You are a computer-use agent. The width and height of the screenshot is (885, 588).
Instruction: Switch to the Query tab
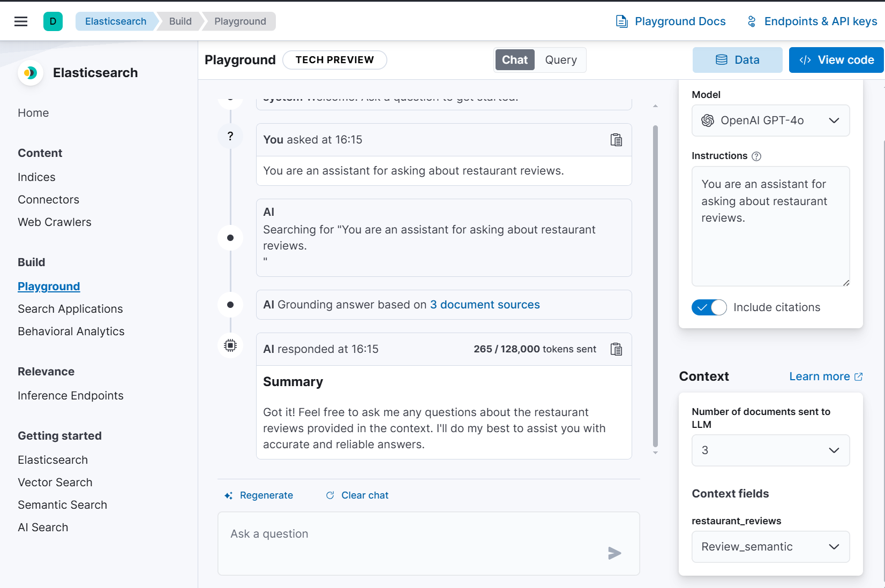[x=561, y=60]
